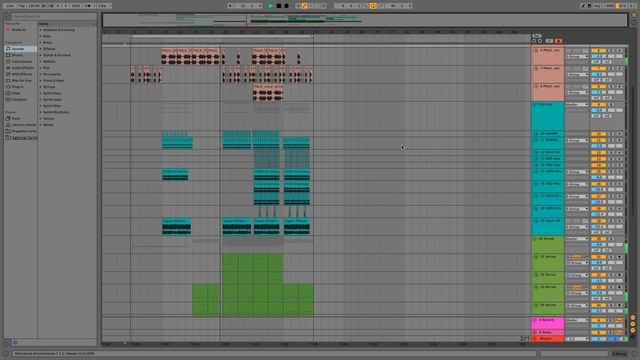Click the beat time ruler above tracks
The height and width of the screenshot is (360, 640).
coord(316,31)
